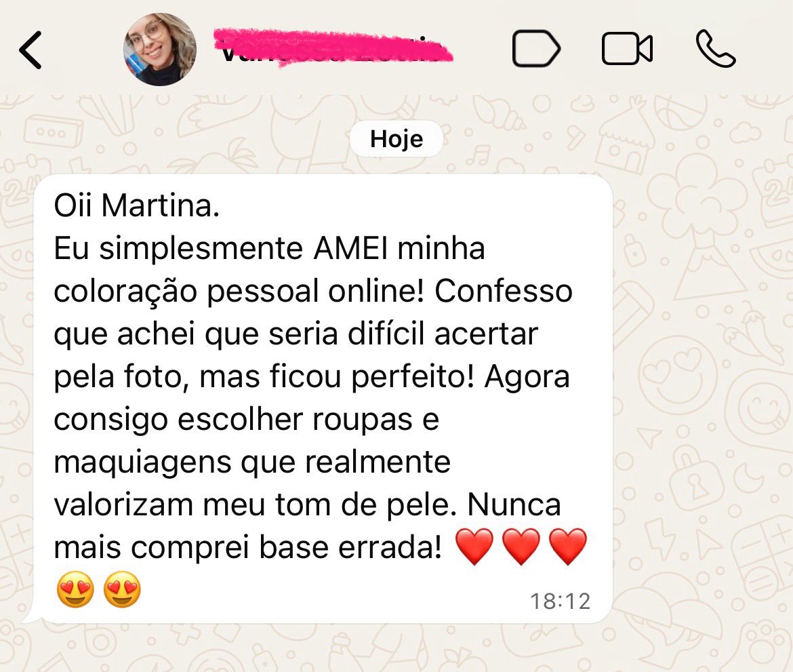Tap the word "perfeito!" in message
Viewport: 793px width, 672px height.
tap(413, 378)
